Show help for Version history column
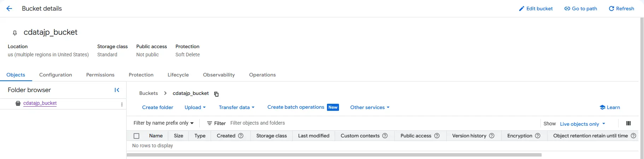 [492, 136]
